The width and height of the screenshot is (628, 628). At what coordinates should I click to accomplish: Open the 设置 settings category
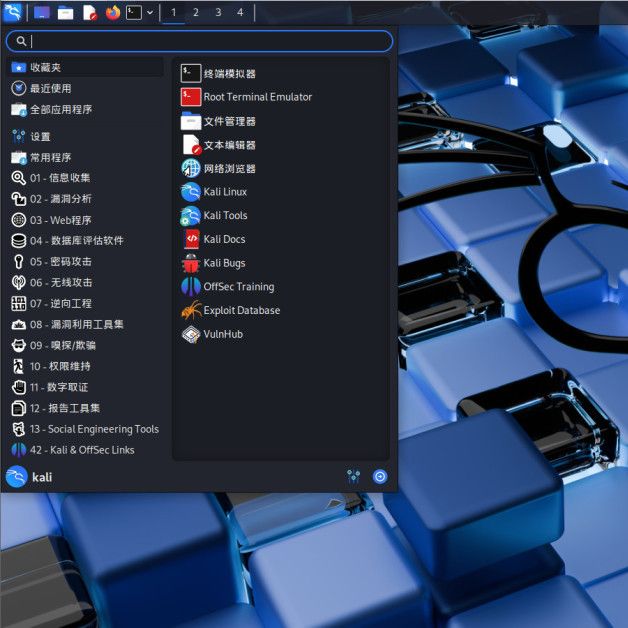tap(86, 137)
